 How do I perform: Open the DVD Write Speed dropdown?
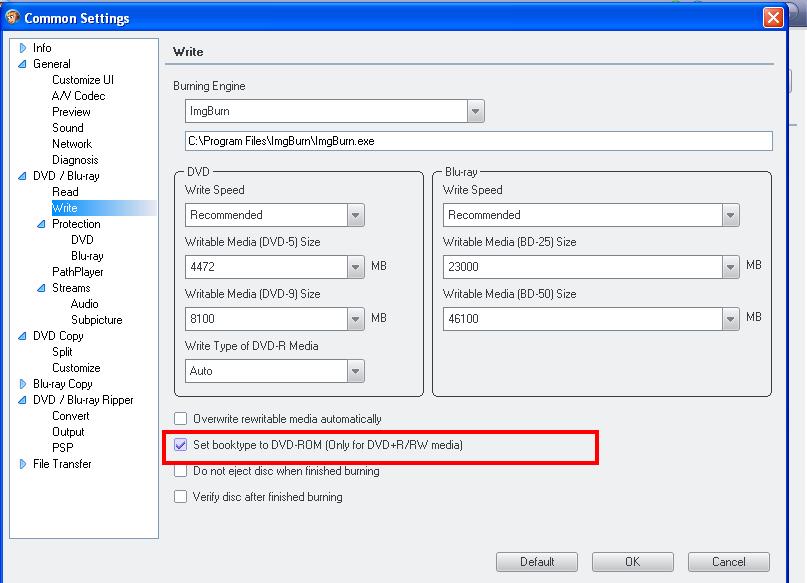(x=355, y=215)
